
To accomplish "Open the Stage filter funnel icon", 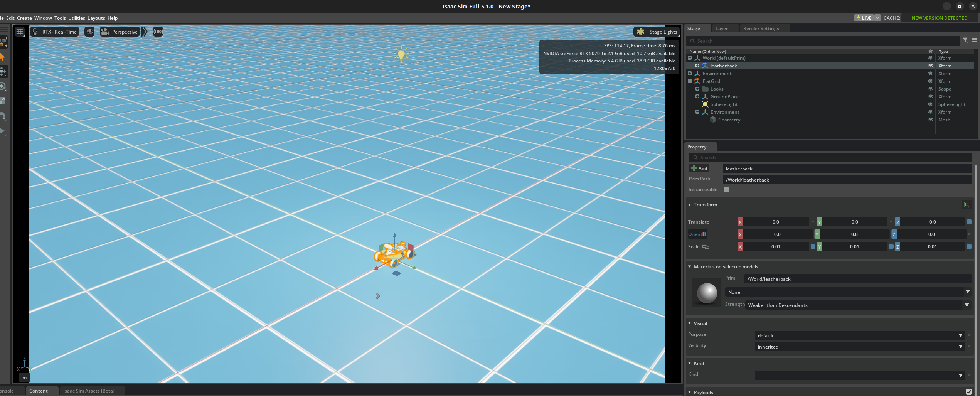I will point(966,40).
